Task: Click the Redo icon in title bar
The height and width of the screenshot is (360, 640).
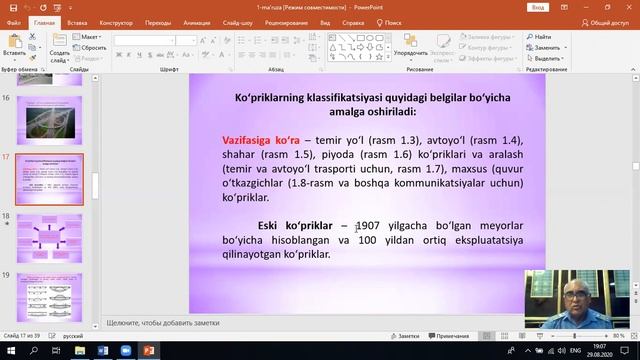Action: point(43,8)
